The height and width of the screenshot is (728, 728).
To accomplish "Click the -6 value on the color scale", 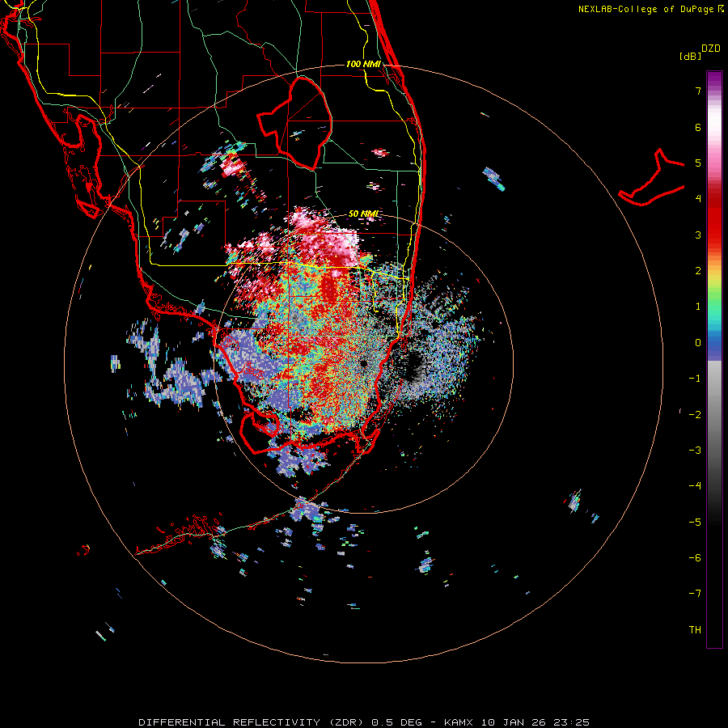I will tap(695, 558).
